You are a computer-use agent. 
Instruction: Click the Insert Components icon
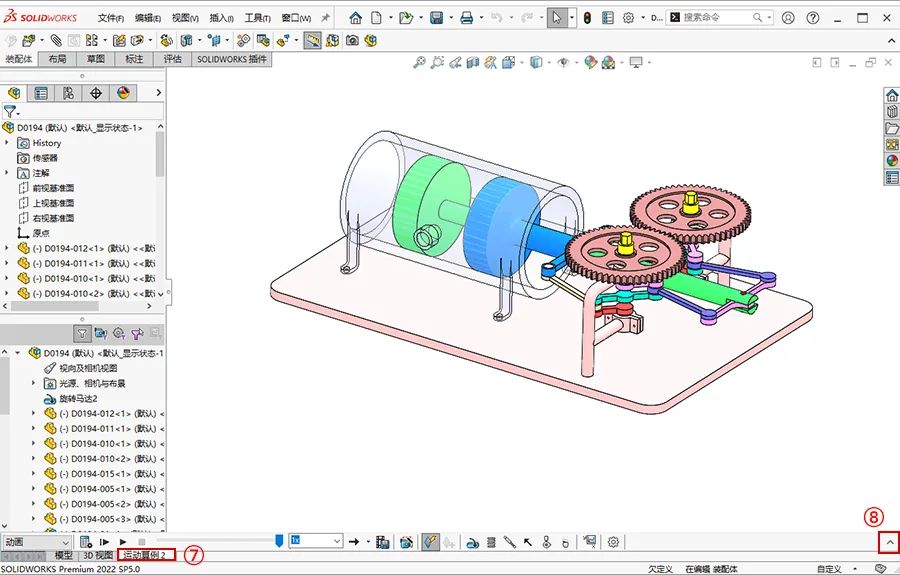pyautogui.click(x=28, y=41)
